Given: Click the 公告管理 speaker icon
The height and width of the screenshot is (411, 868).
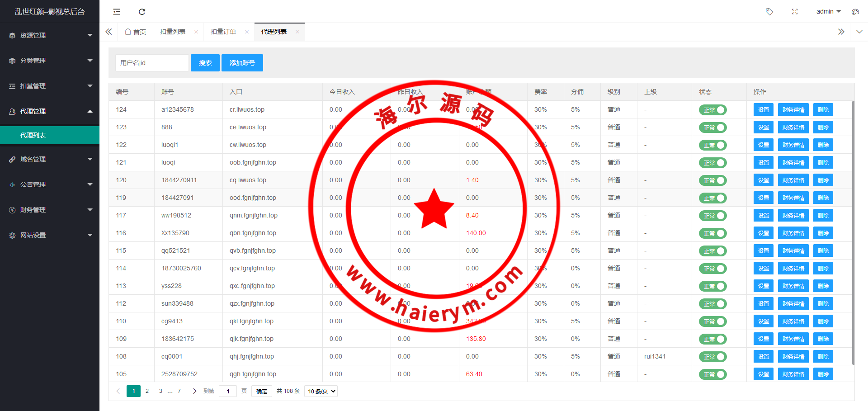Looking at the screenshot, I should point(12,184).
